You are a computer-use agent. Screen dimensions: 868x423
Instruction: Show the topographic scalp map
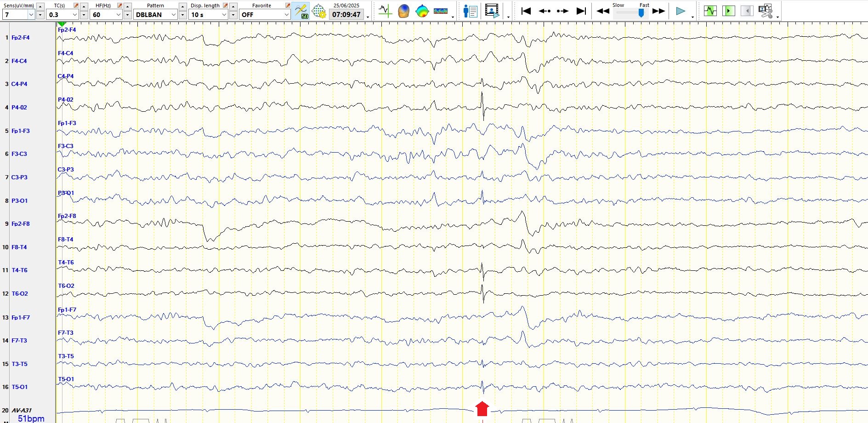[422, 11]
